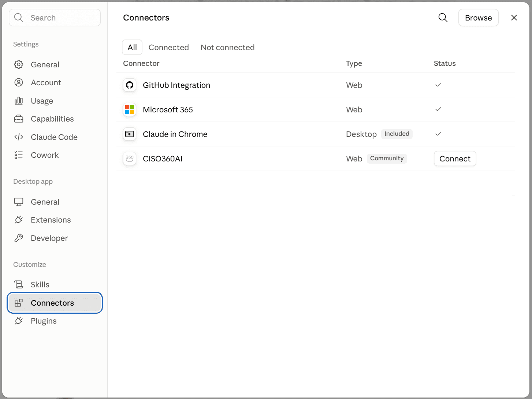Click the Connectors blocks icon in sidebar

point(19,303)
